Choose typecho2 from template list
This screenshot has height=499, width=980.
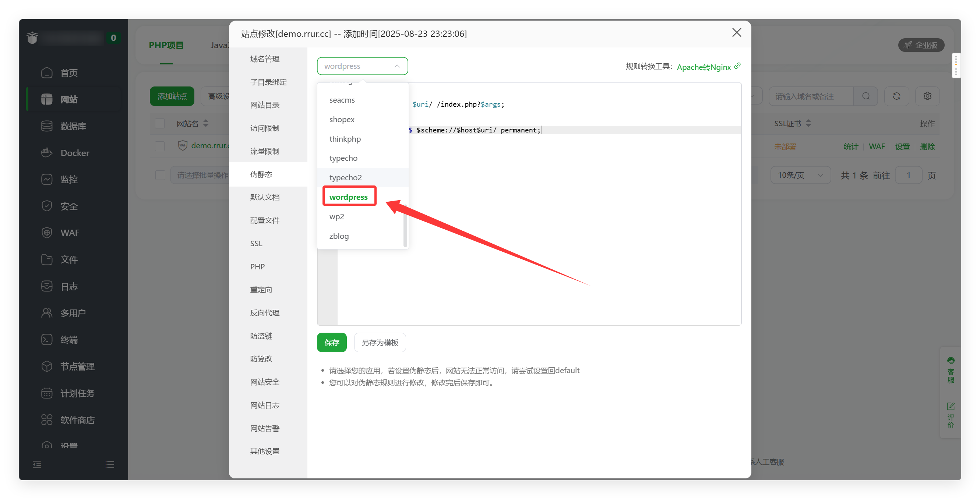(363, 178)
